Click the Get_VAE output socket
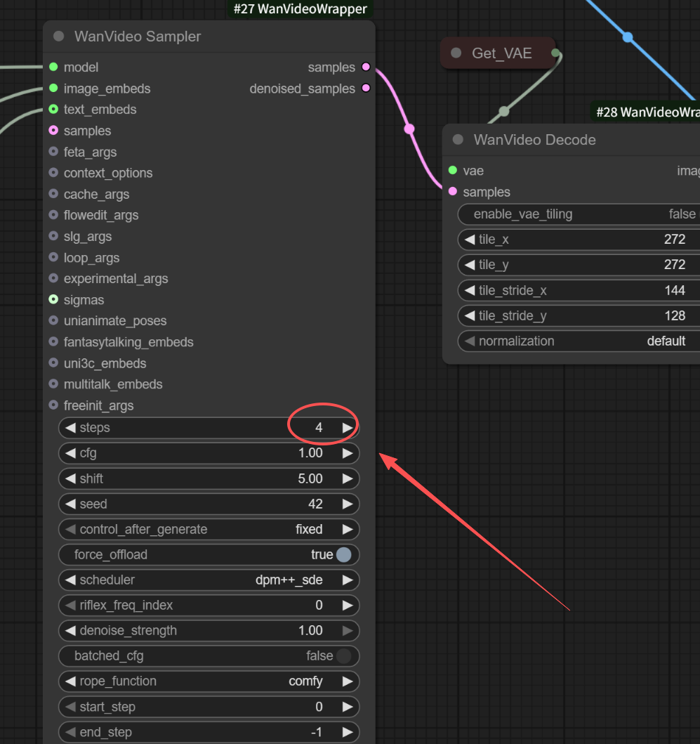700x744 pixels. (555, 53)
